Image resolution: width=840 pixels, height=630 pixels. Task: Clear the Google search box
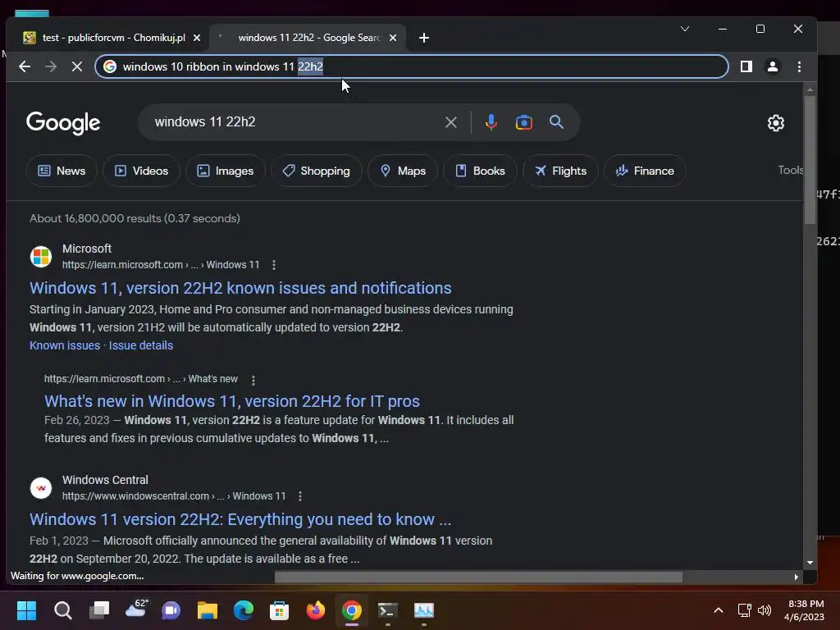[451, 122]
